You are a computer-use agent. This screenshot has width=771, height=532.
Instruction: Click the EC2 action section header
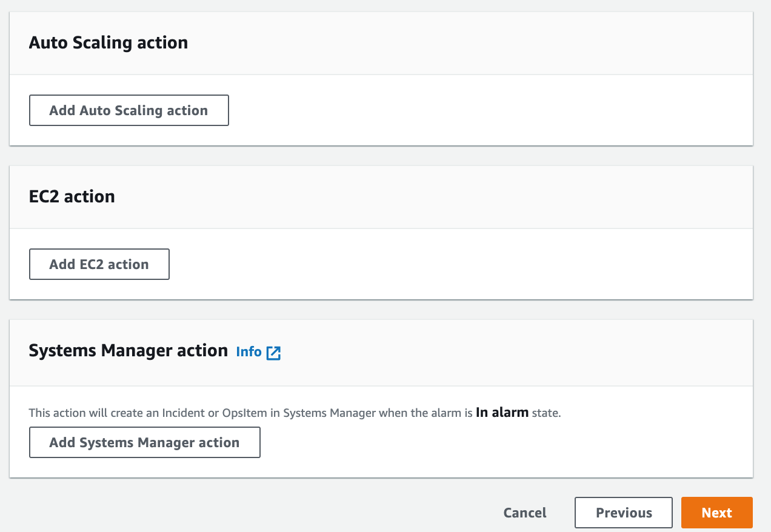point(72,196)
